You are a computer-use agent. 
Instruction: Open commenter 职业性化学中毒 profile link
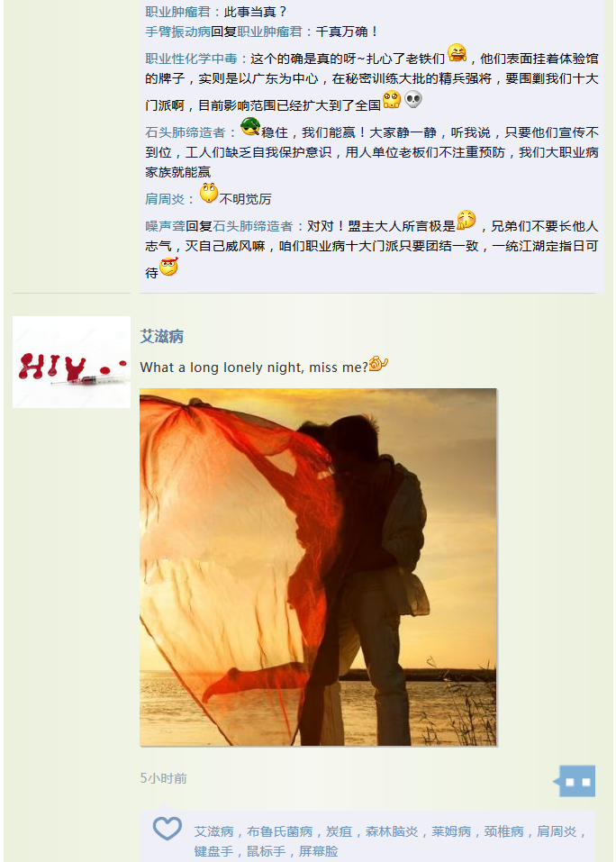(x=191, y=59)
